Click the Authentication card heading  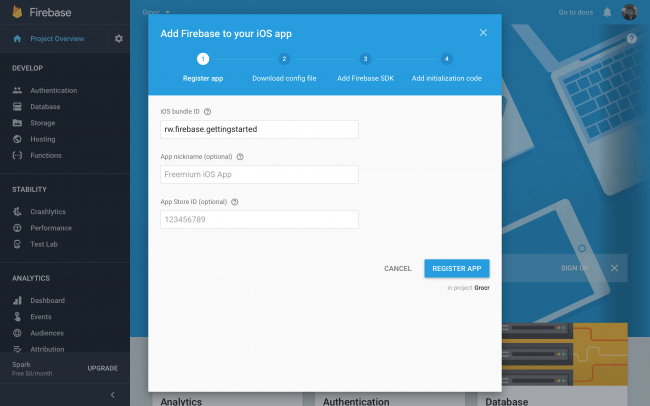[356, 401]
